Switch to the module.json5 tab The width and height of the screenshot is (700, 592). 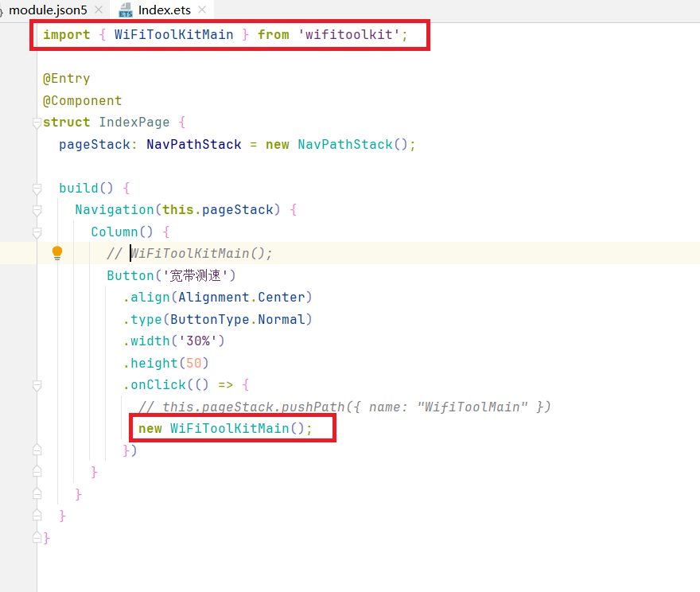click(48, 10)
